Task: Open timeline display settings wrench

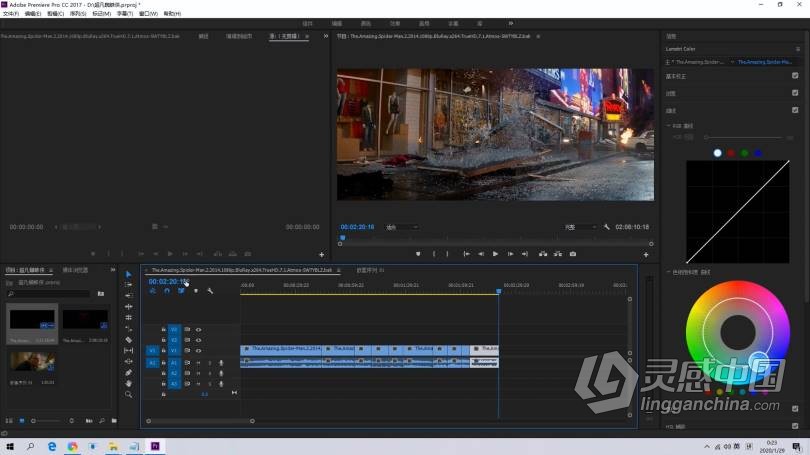Action: 210,291
